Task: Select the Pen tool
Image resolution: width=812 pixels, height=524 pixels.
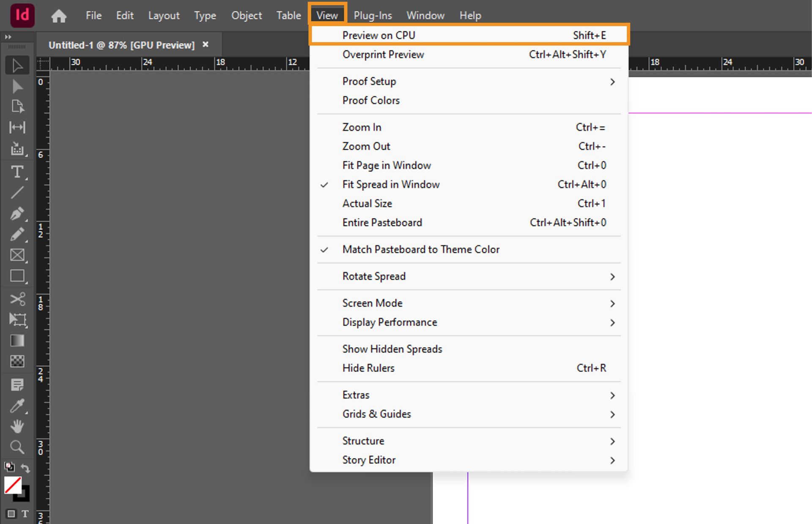Action: click(x=17, y=214)
